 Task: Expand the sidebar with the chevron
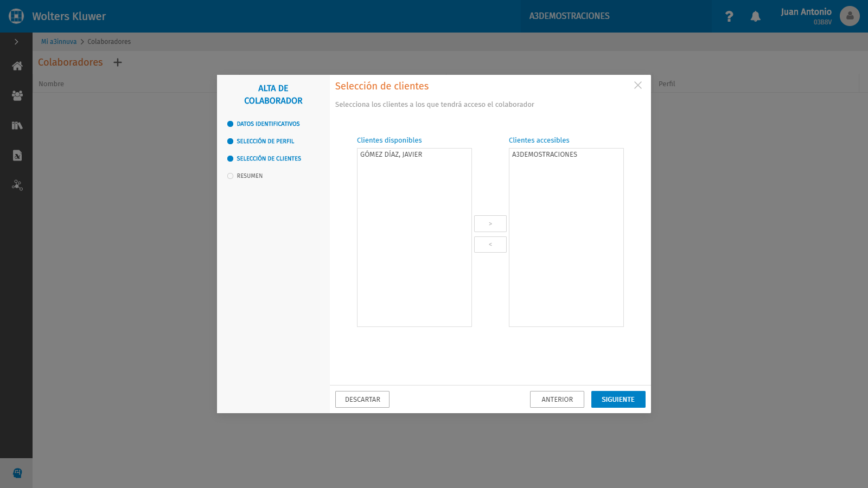(16, 42)
